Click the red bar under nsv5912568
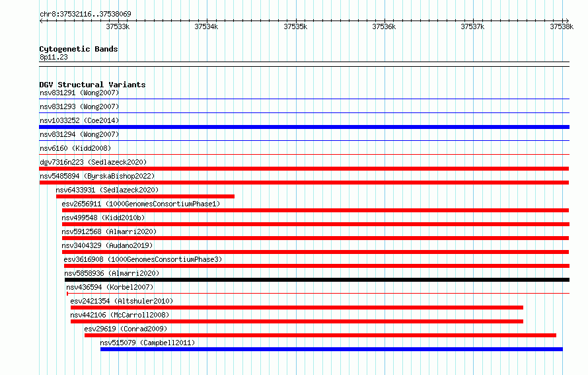This screenshot has height=375, width=588. pos(315,238)
